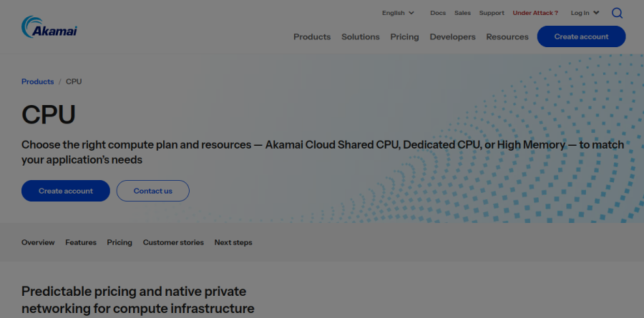Jump to Next steps section tab
Viewport: 644px width, 318px height.
pos(233,242)
